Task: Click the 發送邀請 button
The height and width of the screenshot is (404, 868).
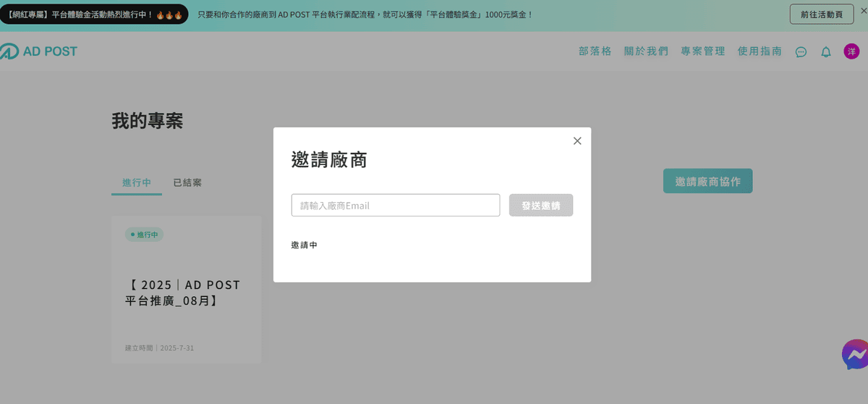Action: [540, 206]
